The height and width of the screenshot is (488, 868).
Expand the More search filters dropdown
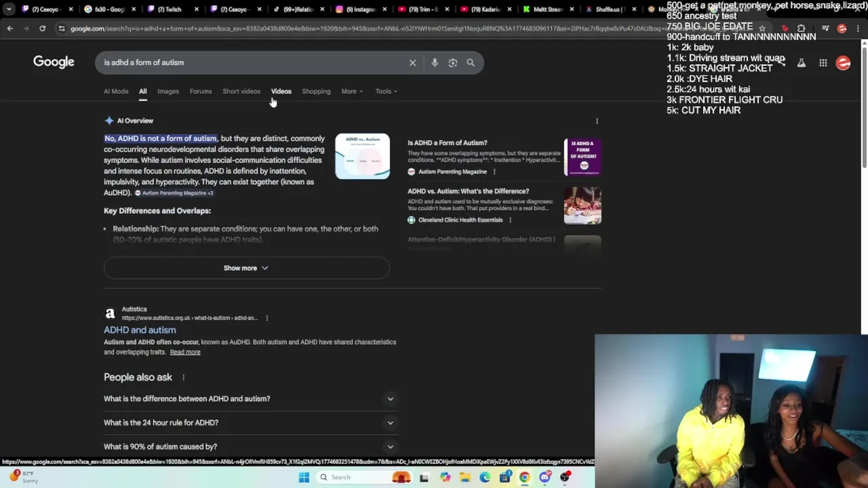[352, 91]
